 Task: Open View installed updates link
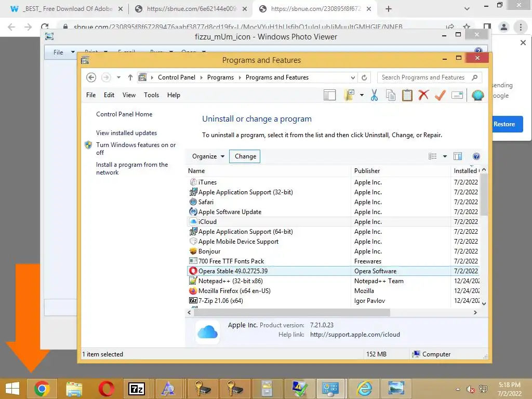click(x=127, y=133)
